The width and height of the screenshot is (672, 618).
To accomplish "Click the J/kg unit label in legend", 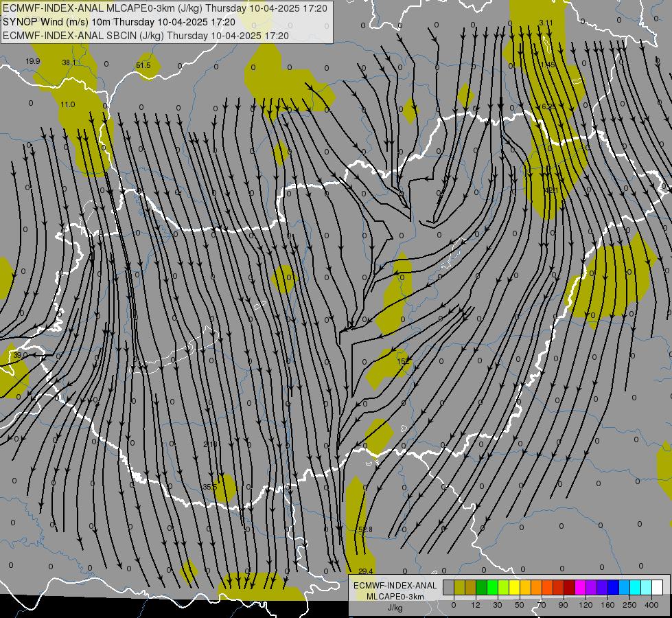I will tap(395, 608).
